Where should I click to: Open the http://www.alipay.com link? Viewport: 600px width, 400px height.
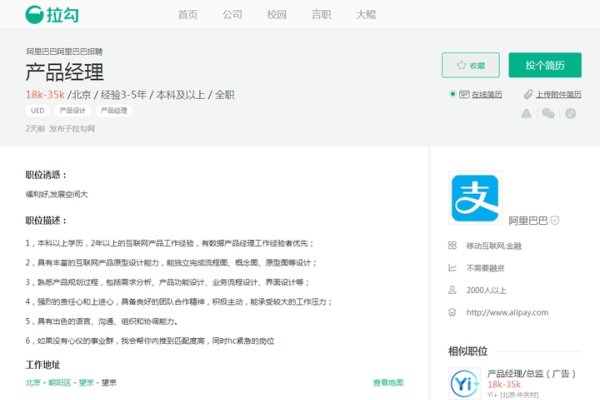(507, 312)
